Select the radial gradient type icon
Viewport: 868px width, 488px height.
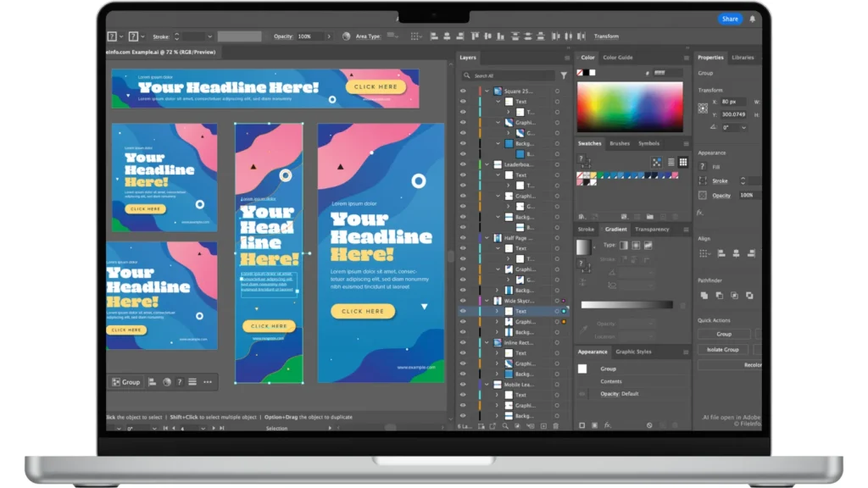coord(634,245)
